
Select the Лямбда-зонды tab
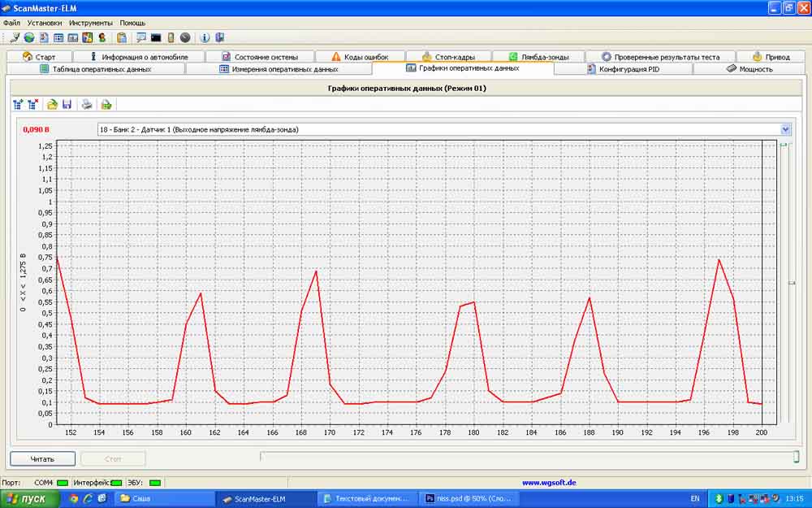[x=544, y=57]
